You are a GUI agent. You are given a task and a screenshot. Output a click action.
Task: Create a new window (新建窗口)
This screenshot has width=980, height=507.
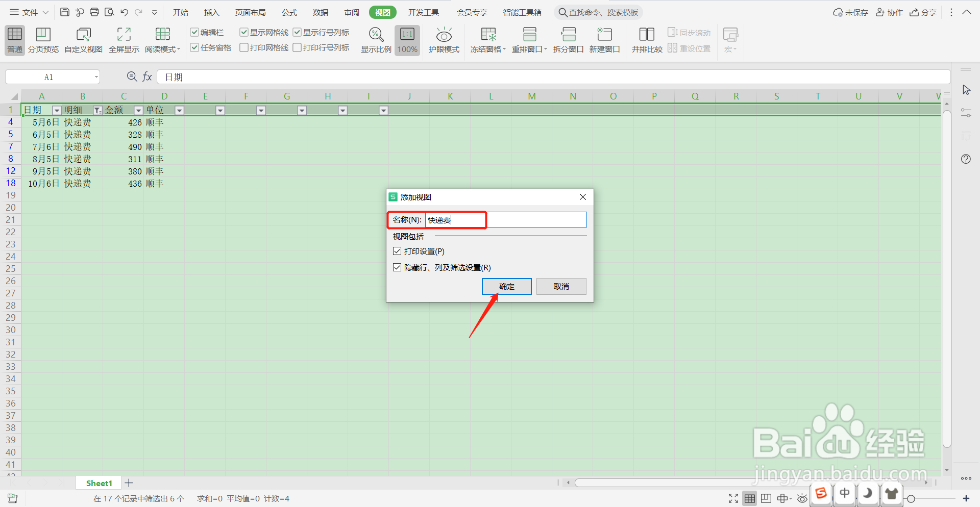pos(605,40)
